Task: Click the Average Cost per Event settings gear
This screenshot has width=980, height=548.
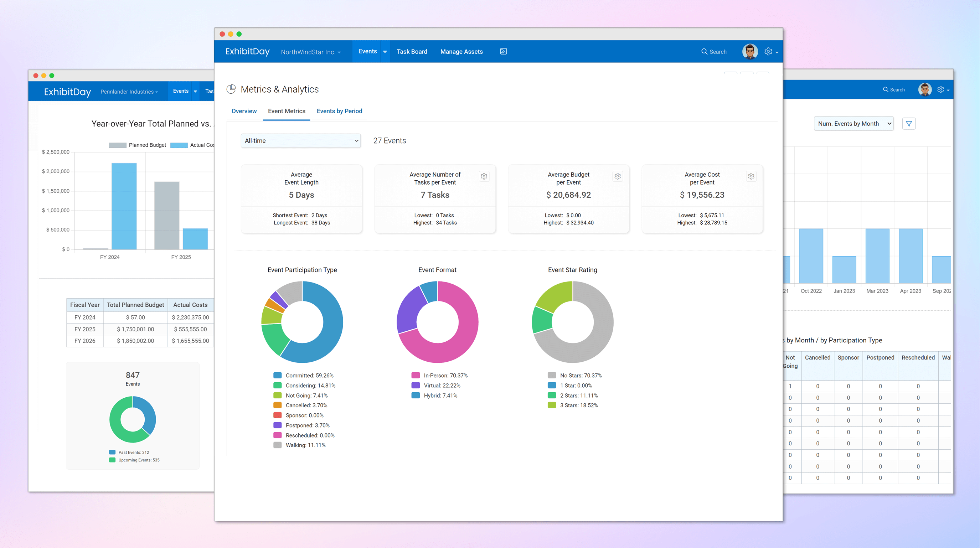Action: tap(751, 176)
